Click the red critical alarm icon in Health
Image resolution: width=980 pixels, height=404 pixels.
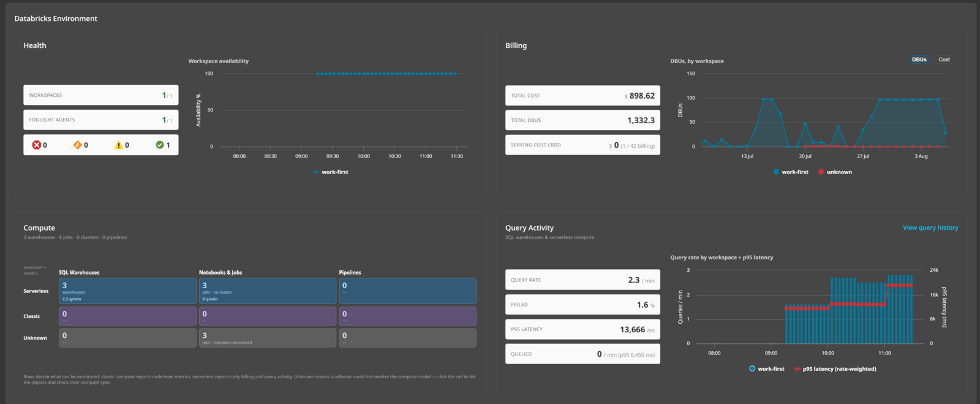[36, 145]
